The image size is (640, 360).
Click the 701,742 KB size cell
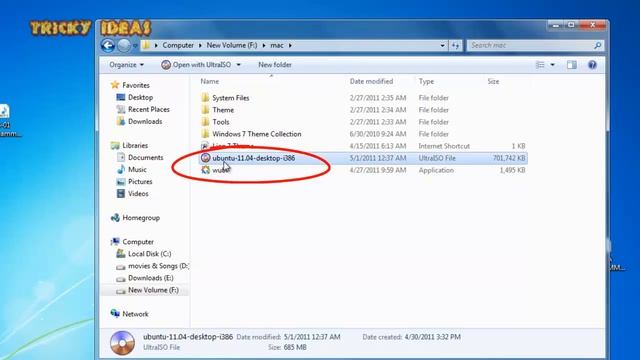pos(509,158)
